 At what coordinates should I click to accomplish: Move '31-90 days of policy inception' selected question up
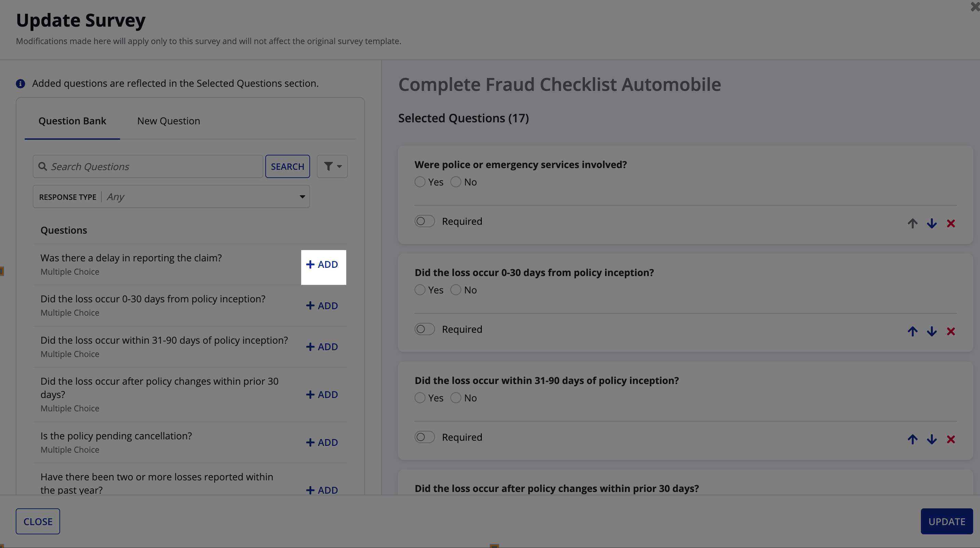[x=912, y=440]
